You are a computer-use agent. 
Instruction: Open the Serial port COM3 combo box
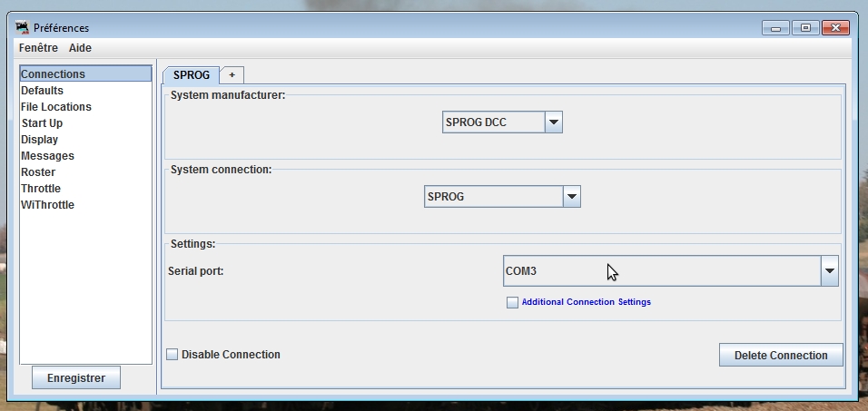click(x=671, y=271)
